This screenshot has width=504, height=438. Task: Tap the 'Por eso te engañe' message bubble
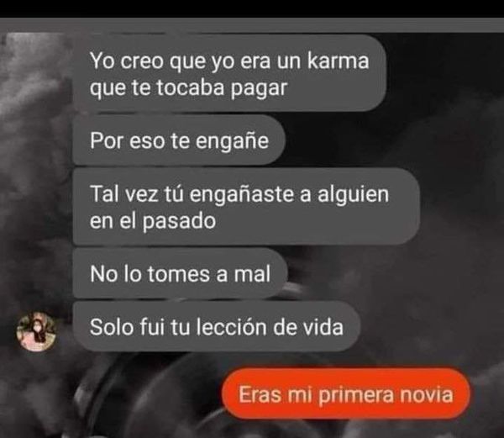(x=179, y=140)
